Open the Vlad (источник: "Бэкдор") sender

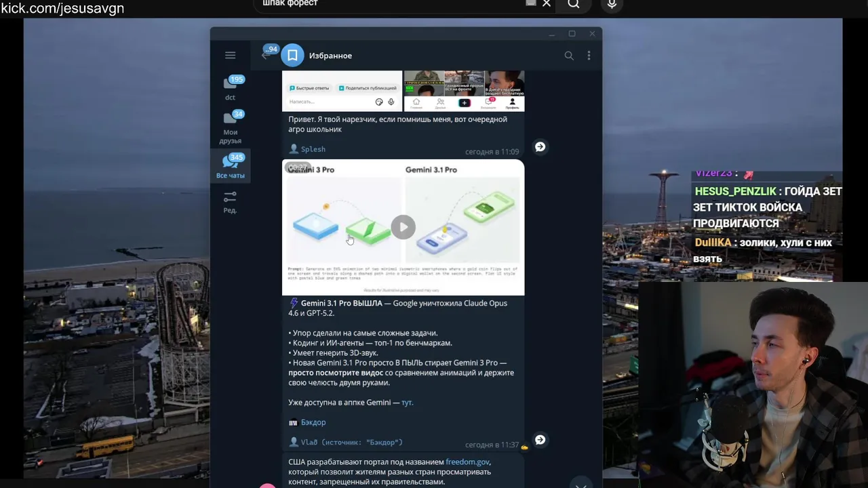tap(352, 443)
